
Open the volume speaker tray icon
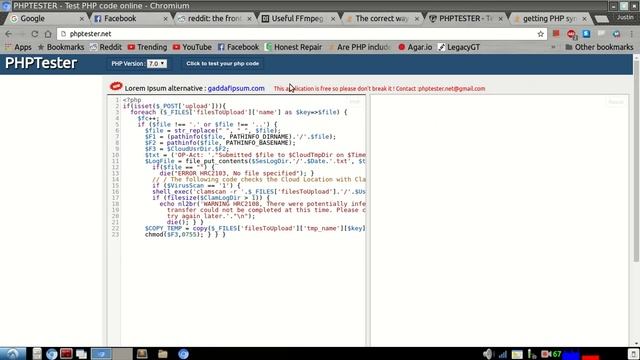click(x=488, y=354)
